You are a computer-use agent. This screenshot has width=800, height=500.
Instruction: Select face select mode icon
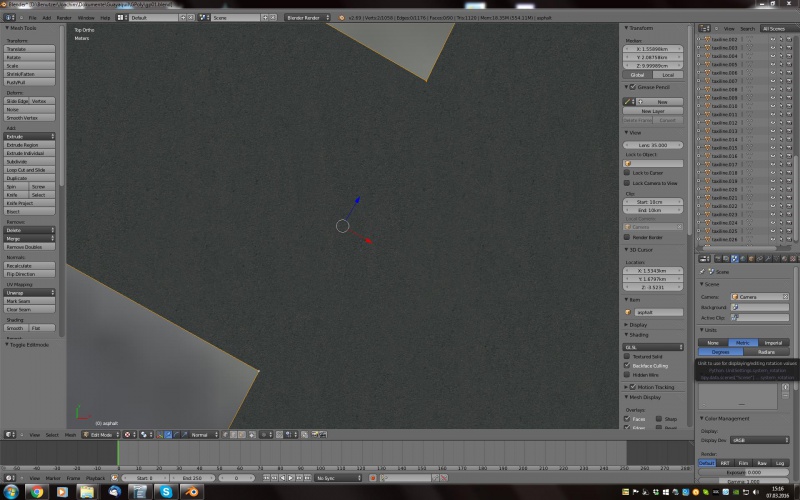coord(241,435)
